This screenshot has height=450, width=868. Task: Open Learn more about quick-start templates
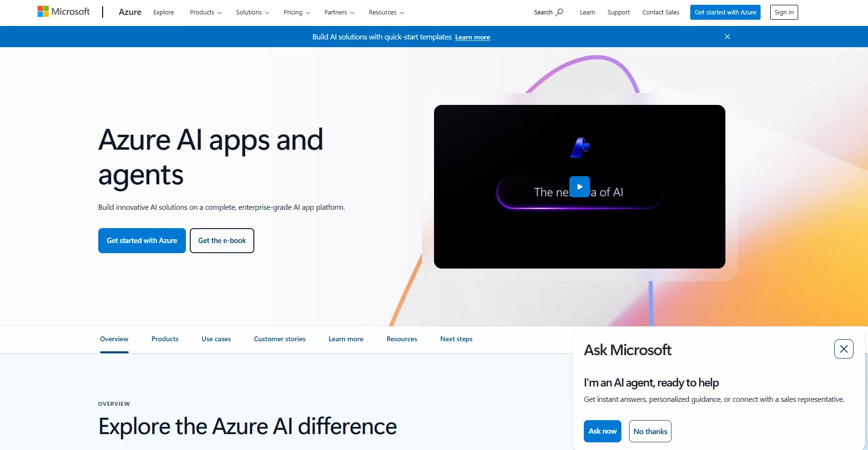472,37
